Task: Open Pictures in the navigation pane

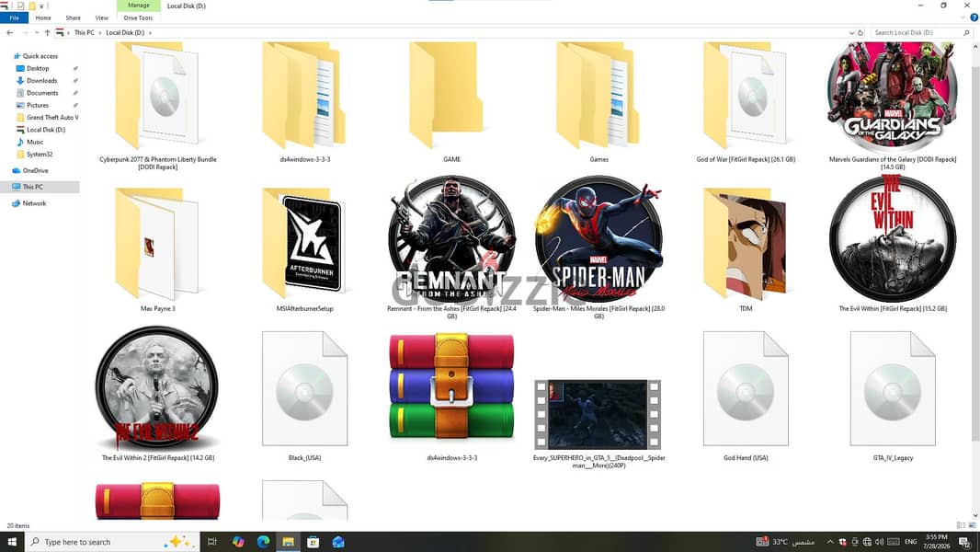Action: [x=38, y=105]
